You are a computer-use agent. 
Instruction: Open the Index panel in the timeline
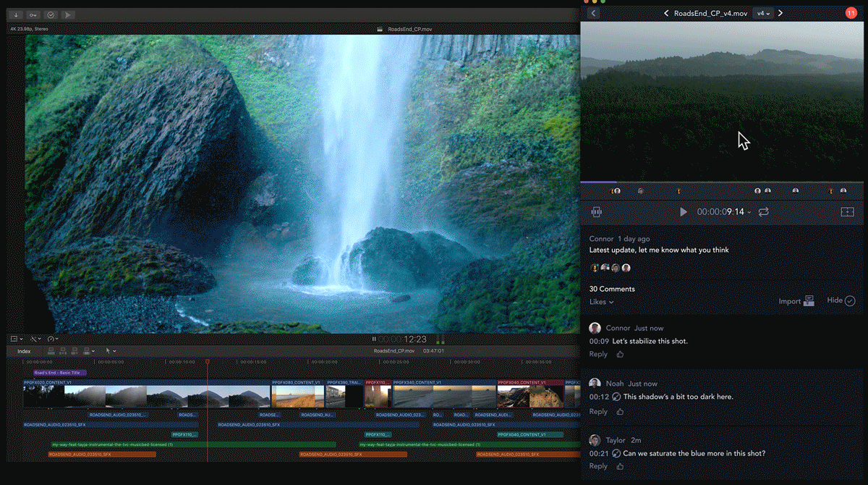point(24,351)
